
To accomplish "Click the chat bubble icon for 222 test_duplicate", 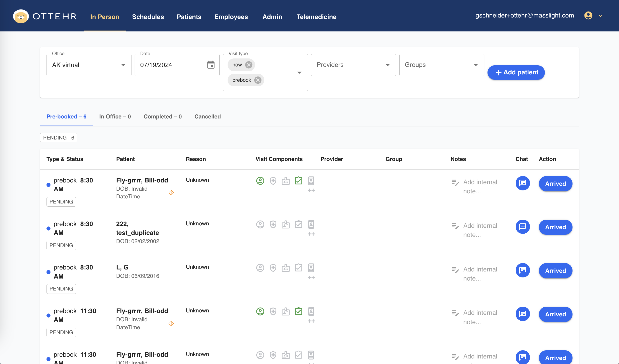I will pyautogui.click(x=522, y=227).
